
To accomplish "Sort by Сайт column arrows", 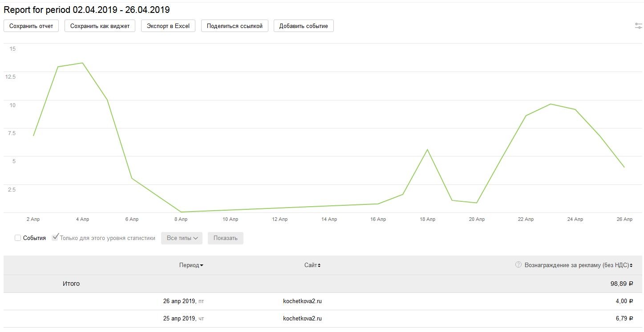I will point(319,265).
